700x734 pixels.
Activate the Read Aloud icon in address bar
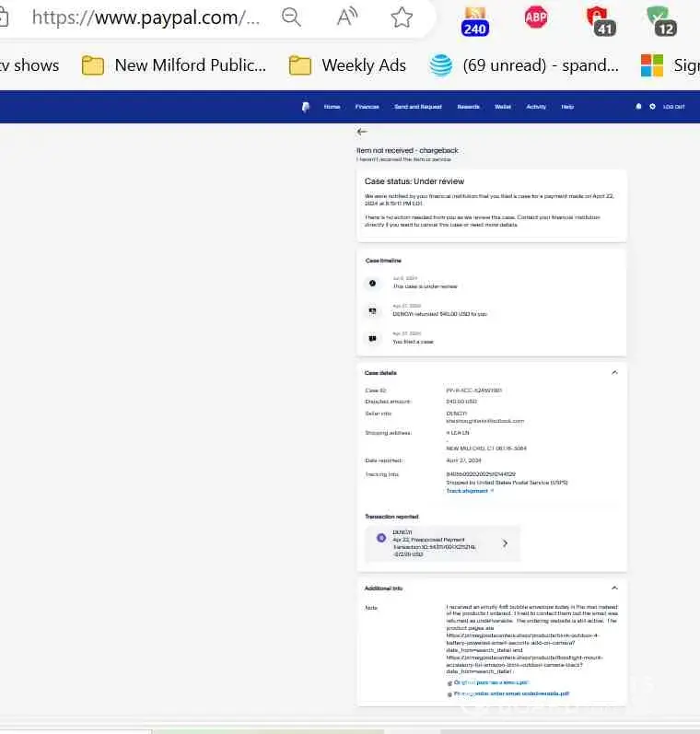pos(347,17)
